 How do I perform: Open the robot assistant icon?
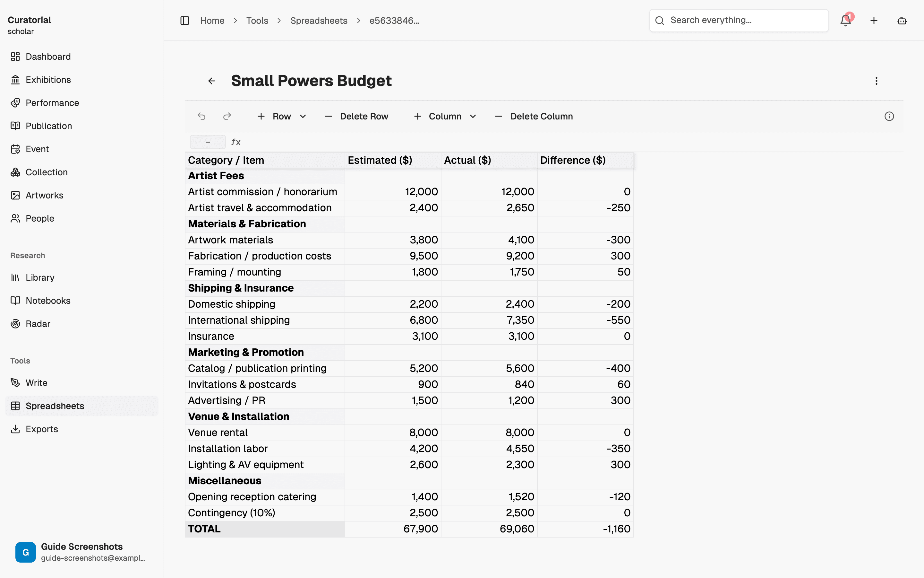click(902, 21)
